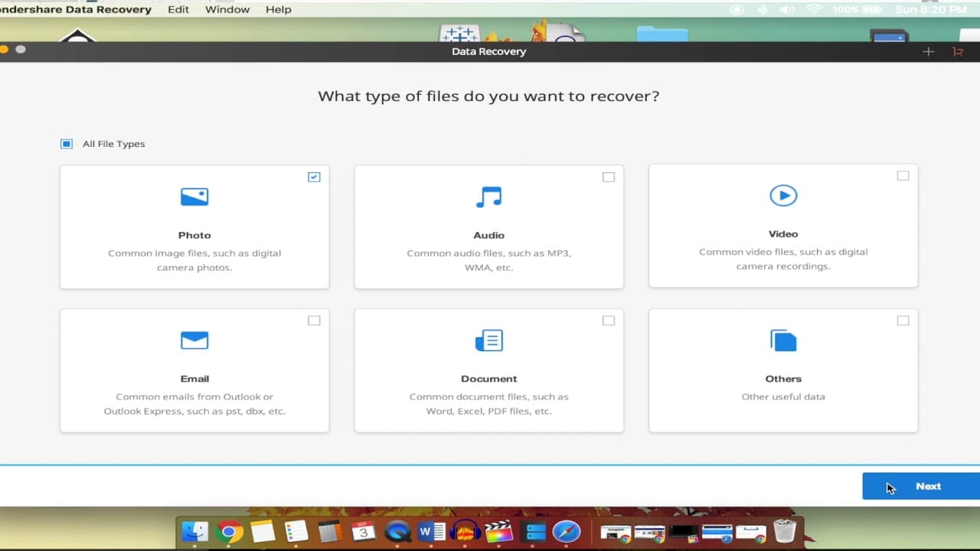Click "Common video files" description text

783,259
